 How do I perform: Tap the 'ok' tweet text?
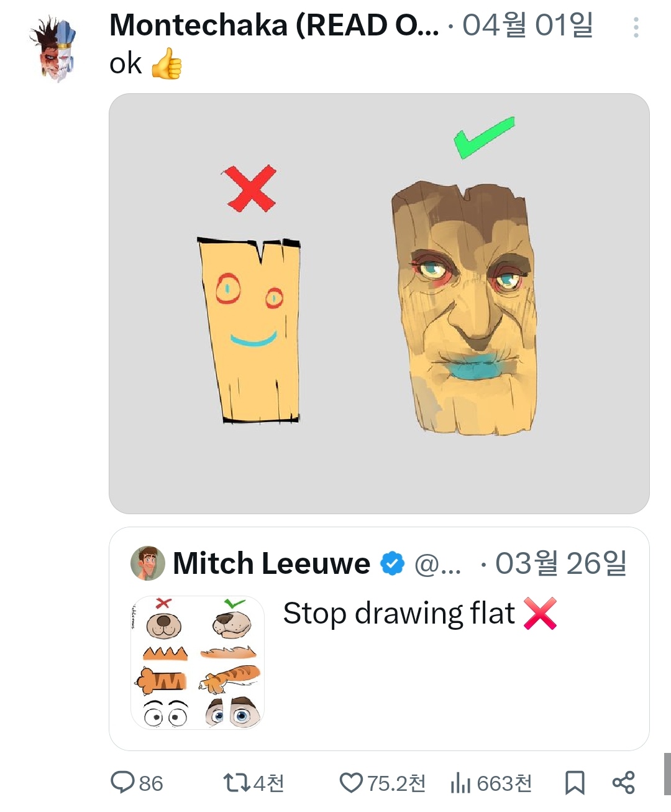(x=126, y=63)
